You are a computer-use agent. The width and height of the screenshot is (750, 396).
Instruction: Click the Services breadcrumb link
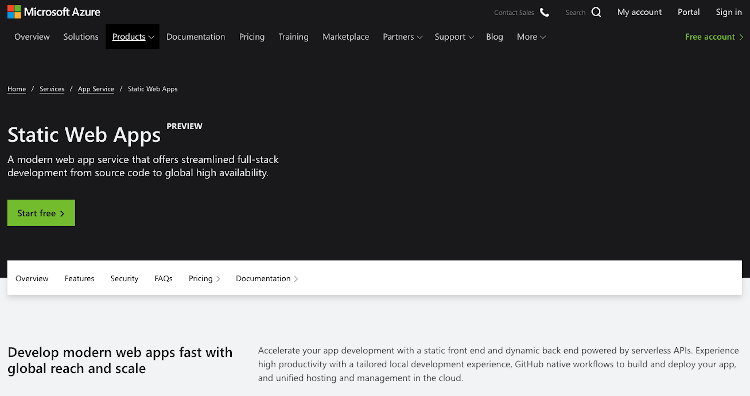click(52, 89)
